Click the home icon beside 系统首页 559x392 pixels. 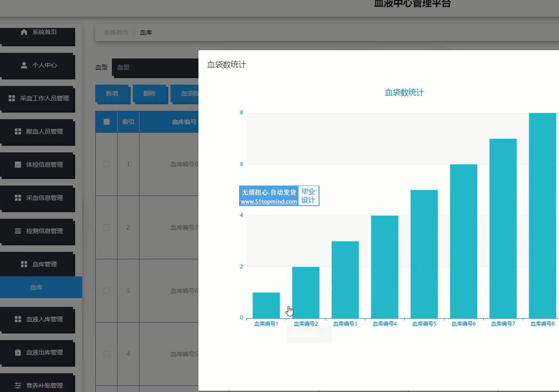(x=24, y=32)
